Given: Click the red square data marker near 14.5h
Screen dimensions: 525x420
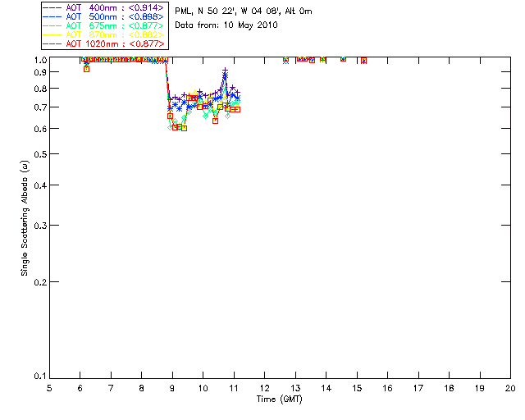Looking at the screenshot, I should [343, 58].
